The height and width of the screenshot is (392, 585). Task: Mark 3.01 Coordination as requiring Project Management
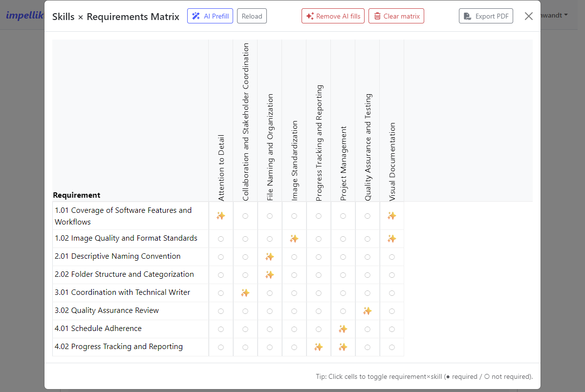point(343,293)
